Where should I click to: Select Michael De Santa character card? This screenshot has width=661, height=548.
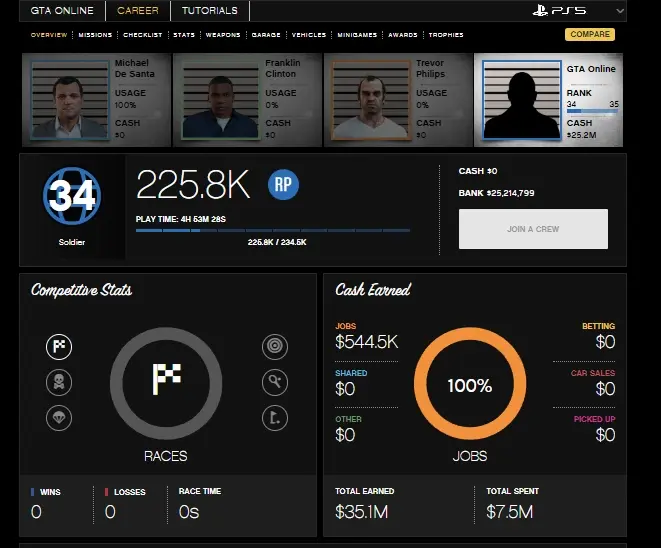(x=95, y=100)
